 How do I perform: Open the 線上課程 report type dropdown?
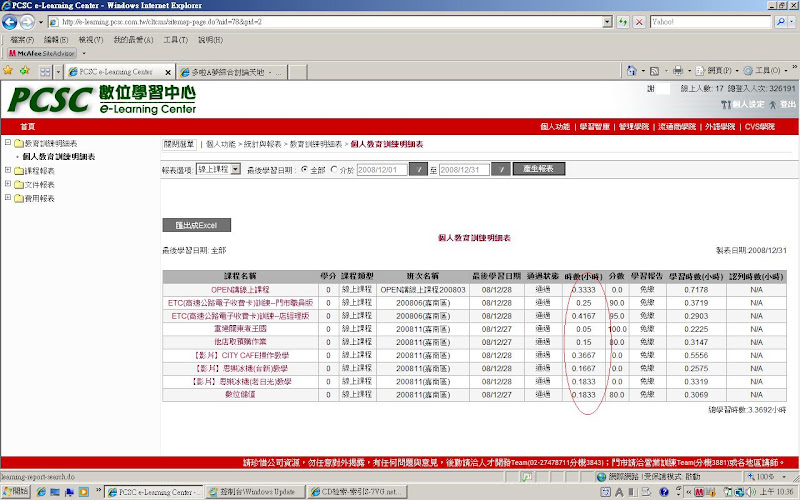pos(218,169)
